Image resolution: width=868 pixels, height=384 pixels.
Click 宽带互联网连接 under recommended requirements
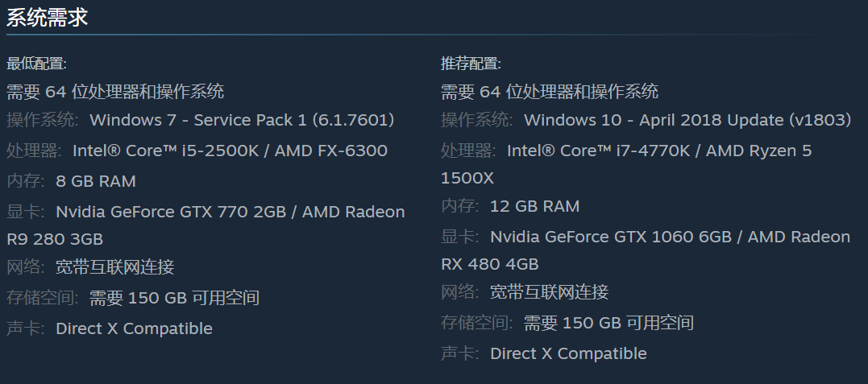[549, 292]
